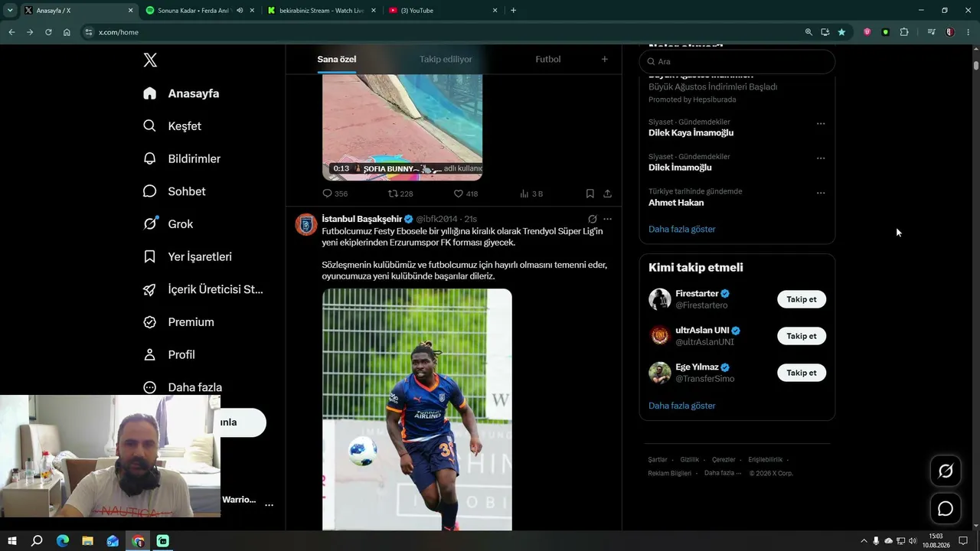Viewport: 980px width, 551px height.
Task: Open the tab search dropdown arrow
Action: [x=10, y=11]
